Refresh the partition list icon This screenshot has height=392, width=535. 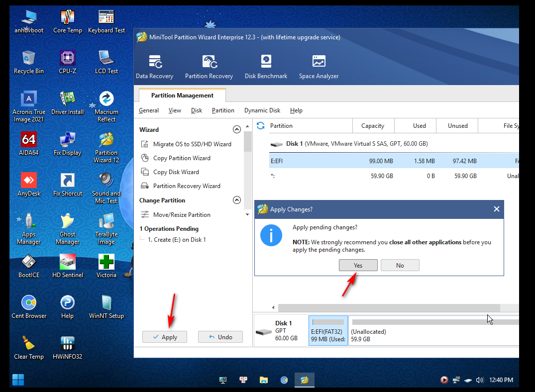[x=261, y=125]
